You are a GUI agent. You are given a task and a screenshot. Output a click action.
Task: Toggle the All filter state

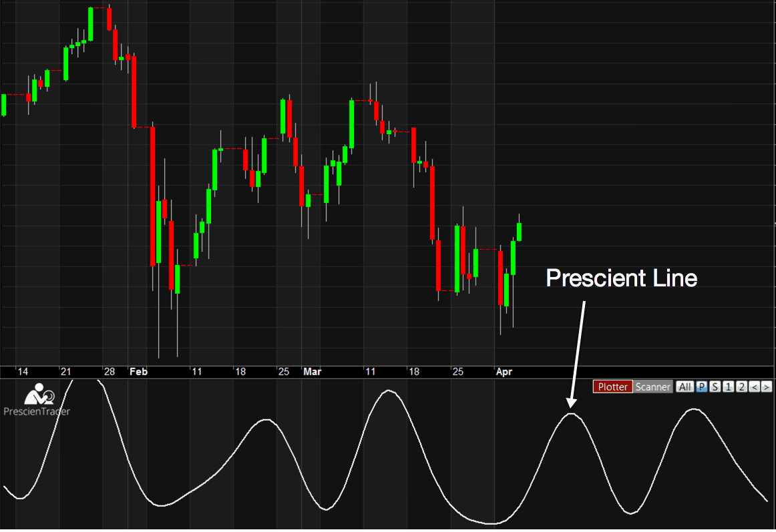click(x=685, y=386)
